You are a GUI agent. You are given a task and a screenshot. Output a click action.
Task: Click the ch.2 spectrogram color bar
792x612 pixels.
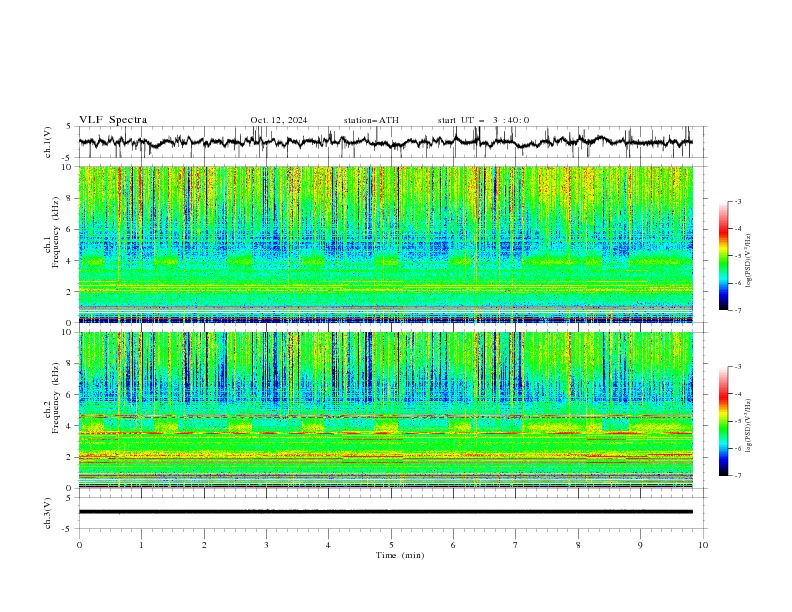tap(724, 421)
